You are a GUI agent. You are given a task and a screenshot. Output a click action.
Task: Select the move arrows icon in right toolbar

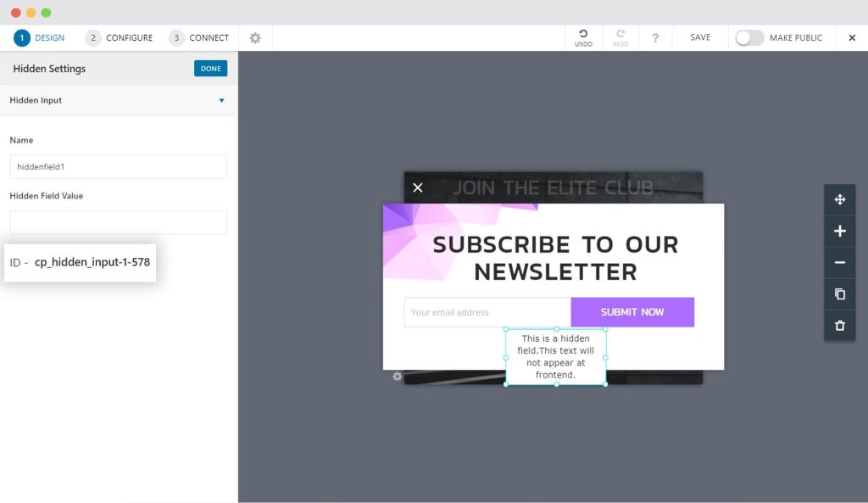click(840, 199)
